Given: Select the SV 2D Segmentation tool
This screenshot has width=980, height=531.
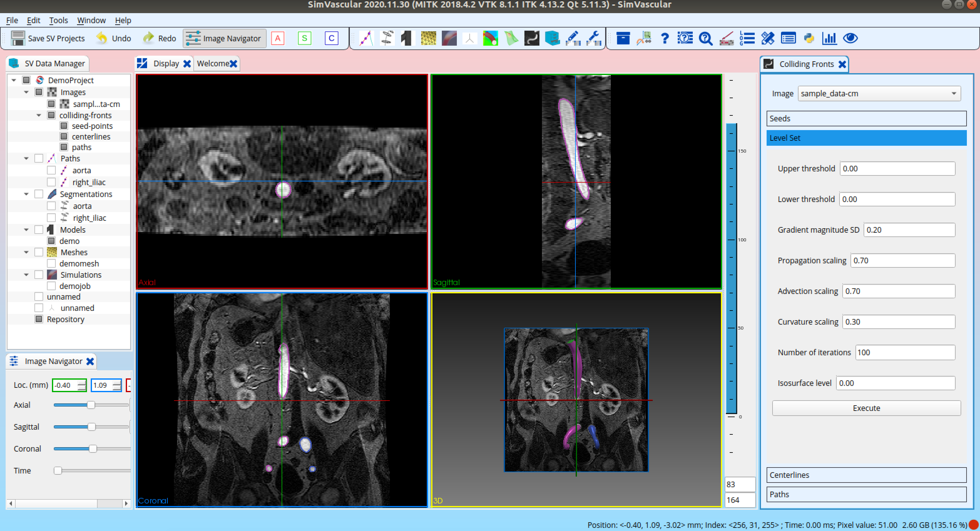Looking at the screenshot, I should [x=387, y=38].
